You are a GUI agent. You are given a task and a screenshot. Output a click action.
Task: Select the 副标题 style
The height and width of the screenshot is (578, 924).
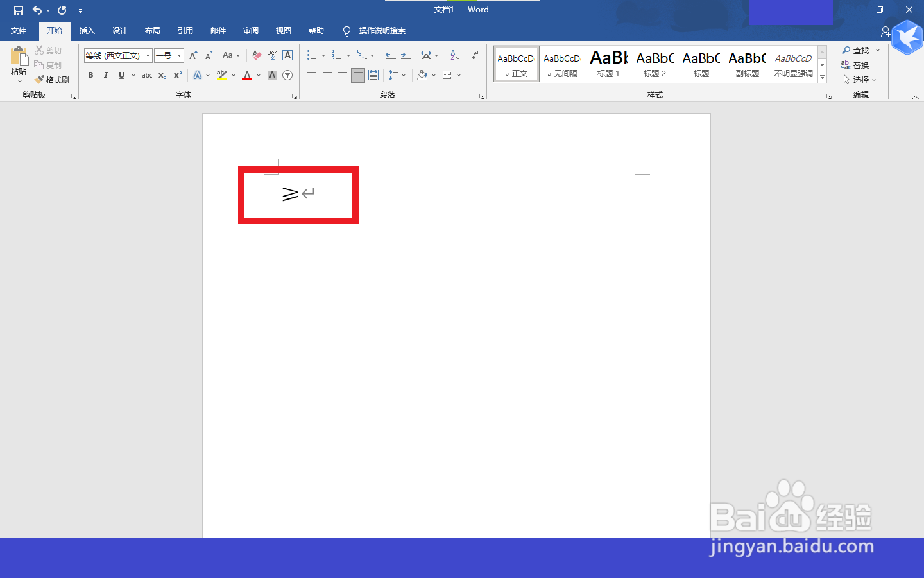(x=748, y=64)
